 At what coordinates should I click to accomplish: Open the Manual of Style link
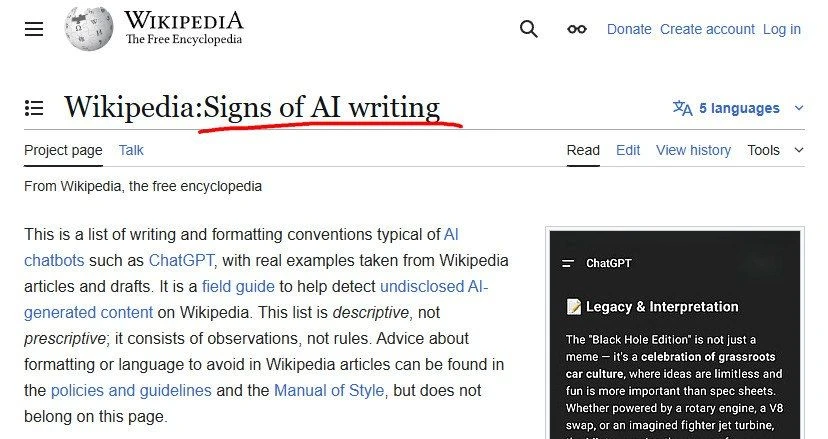[x=330, y=390]
